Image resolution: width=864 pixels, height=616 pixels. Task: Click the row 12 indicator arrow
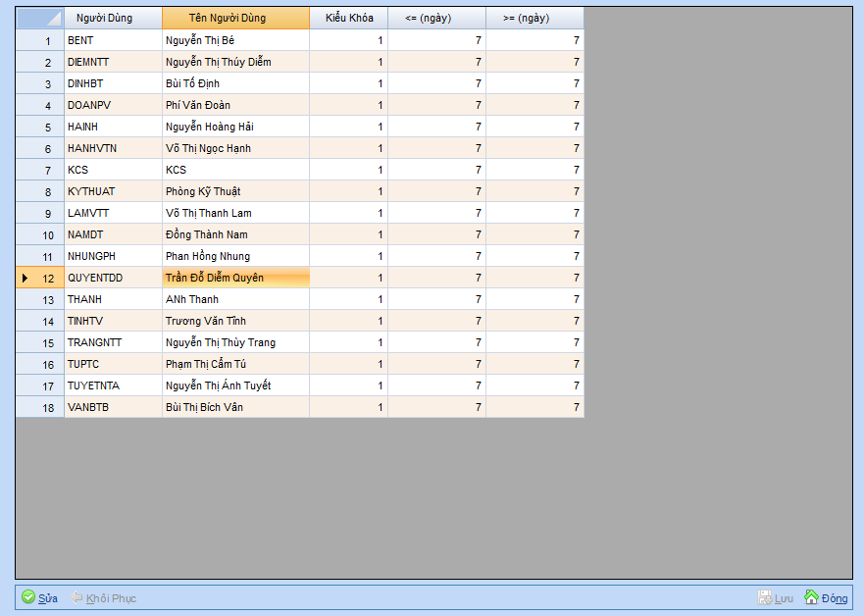click(25, 278)
